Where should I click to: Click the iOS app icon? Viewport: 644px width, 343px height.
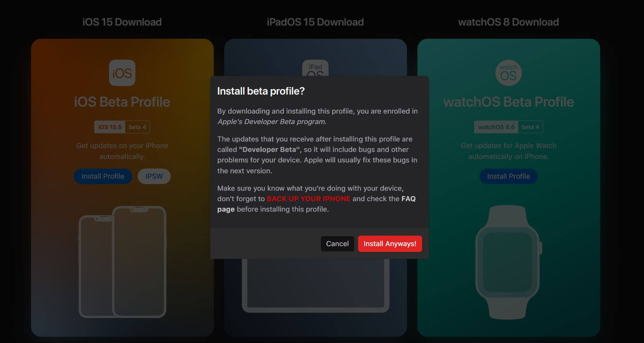(x=122, y=73)
